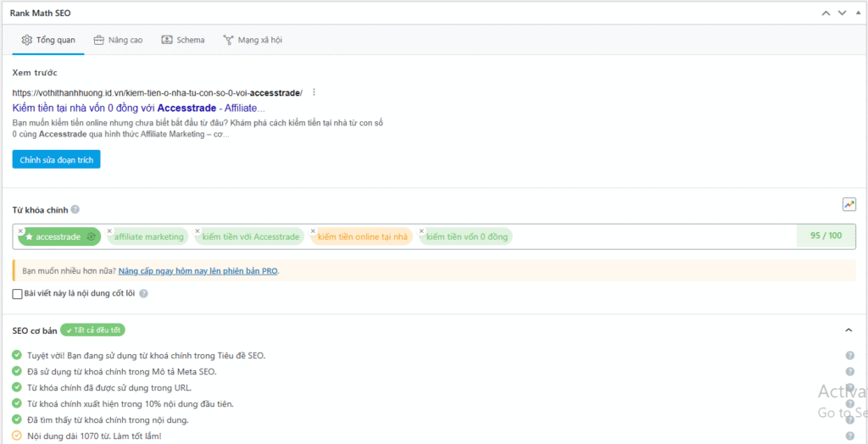Click the three-dot icon beside preview URL

[x=314, y=92]
